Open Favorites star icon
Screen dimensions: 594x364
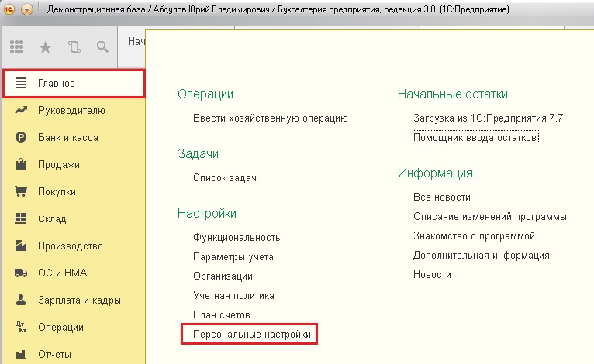pos(45,47)
